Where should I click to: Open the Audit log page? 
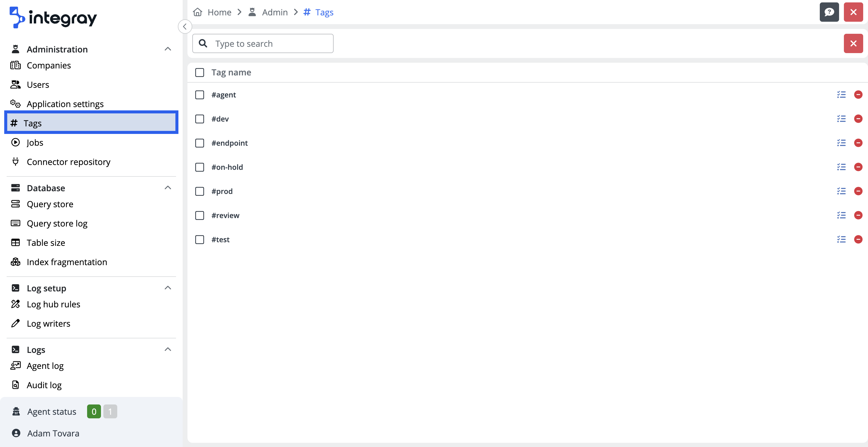(44, 385)
